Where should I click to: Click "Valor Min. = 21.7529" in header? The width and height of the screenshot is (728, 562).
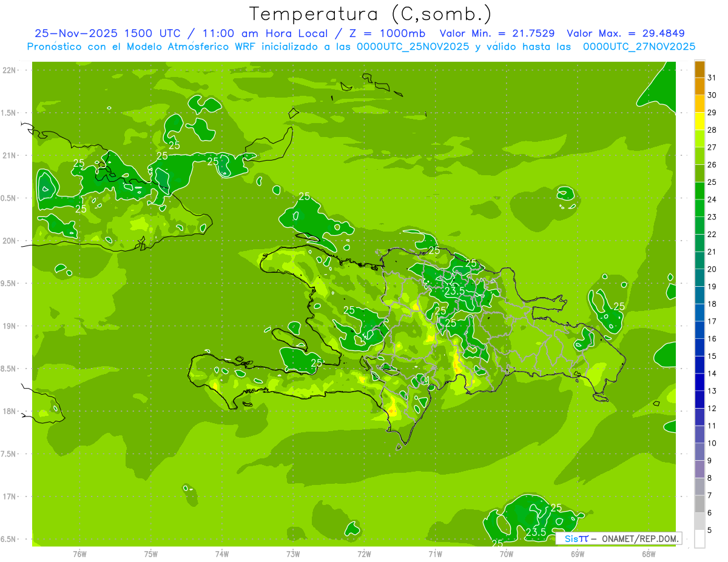[x=497, y=34]
